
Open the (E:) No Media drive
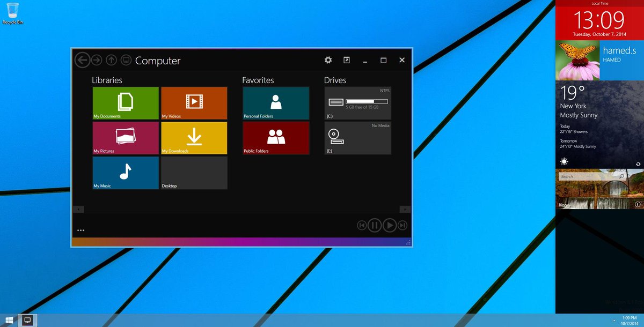point(358,138)
